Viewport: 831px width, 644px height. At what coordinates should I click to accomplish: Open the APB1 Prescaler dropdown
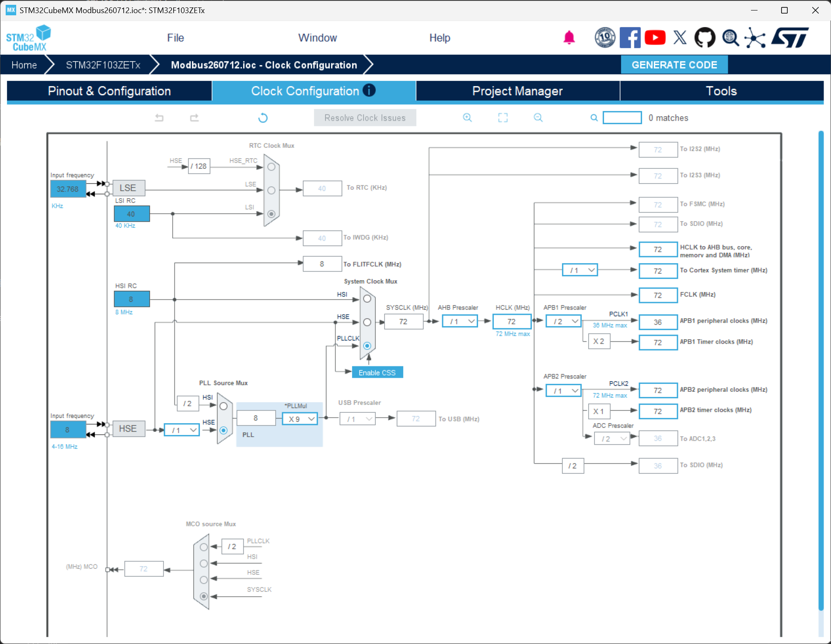563,321
